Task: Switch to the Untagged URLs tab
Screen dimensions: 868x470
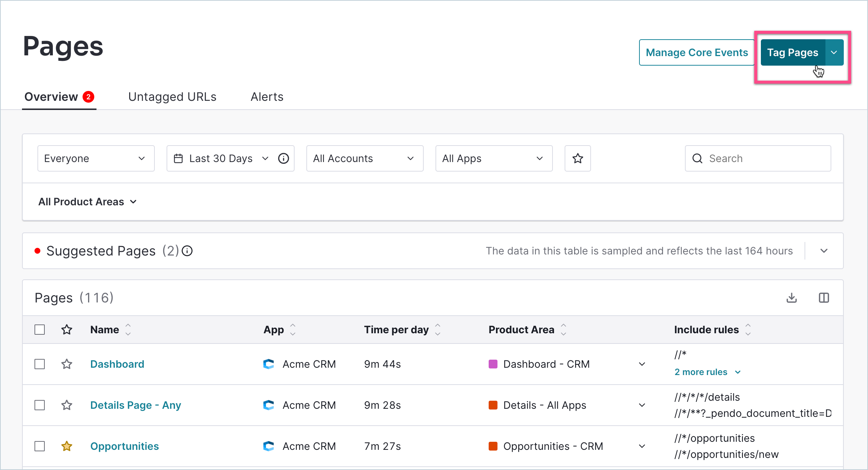Action: point(172,97)
